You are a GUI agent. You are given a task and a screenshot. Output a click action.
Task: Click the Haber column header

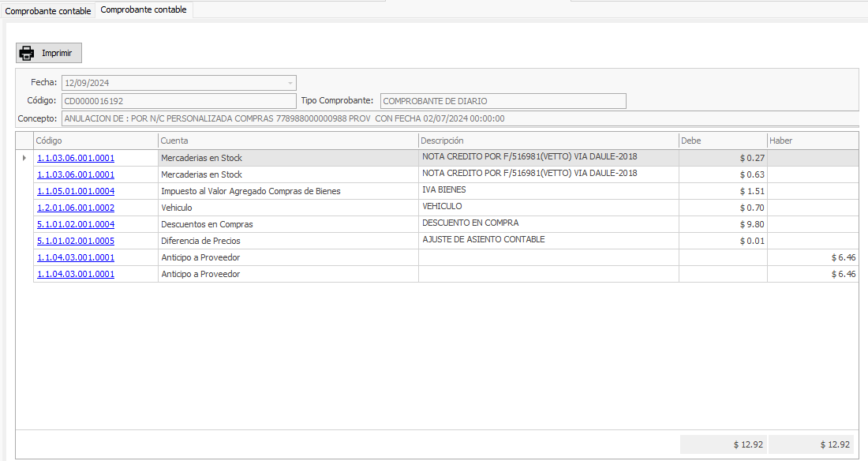[813, 141]
